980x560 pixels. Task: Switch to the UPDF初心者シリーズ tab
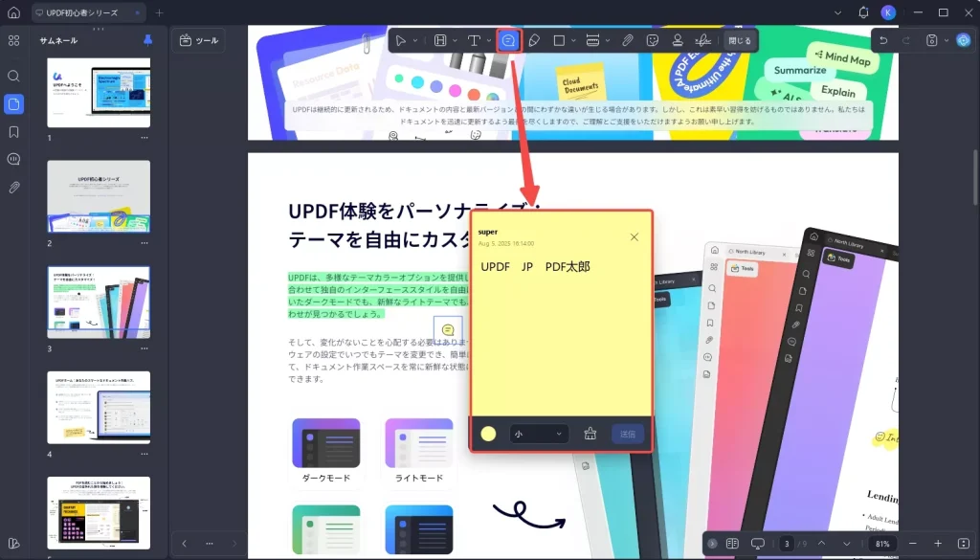[x=86, y=12]
